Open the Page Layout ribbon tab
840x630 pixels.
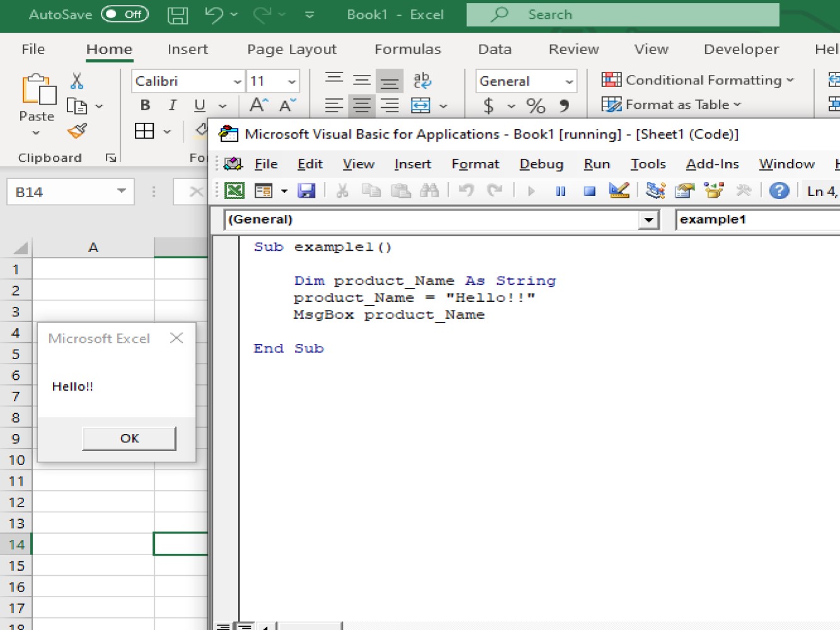(x=292, y=49)
